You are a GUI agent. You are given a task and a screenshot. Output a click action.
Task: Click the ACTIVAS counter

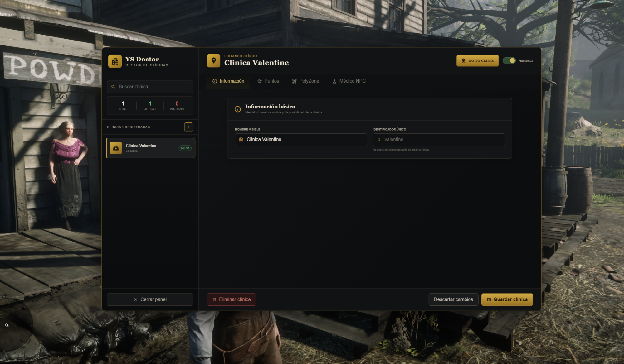coord(150,106)
